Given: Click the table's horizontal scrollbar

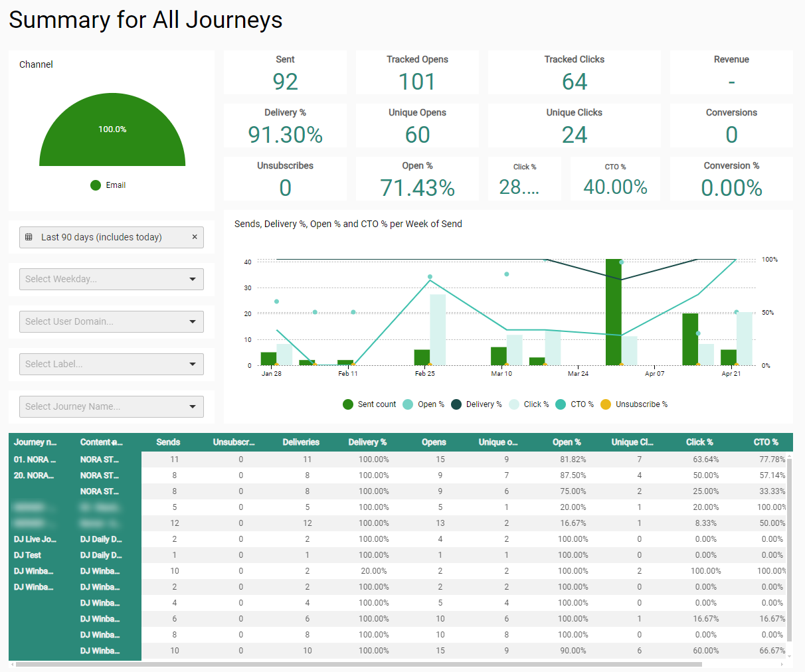Looking at the screenshot, I should click(359, 664).
